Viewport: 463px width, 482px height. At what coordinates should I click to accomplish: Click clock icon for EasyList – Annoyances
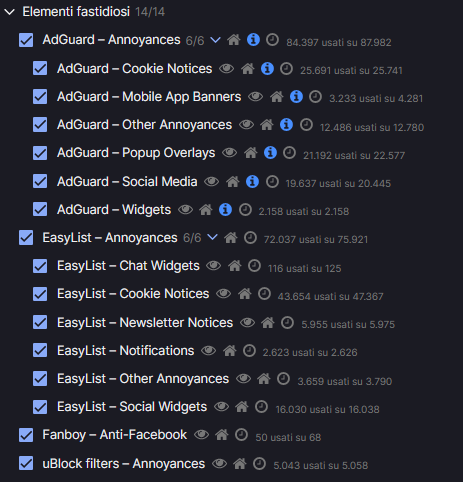(x=250, y=238)
